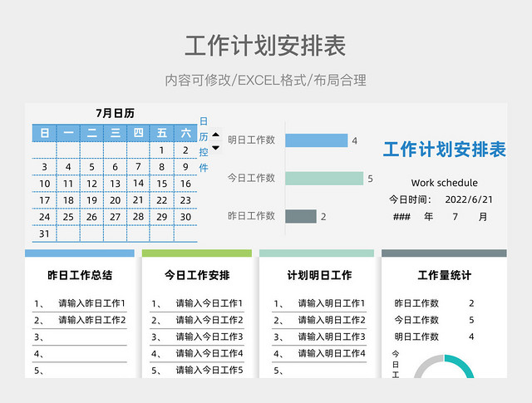Select day 10 in the calendar

44,184
